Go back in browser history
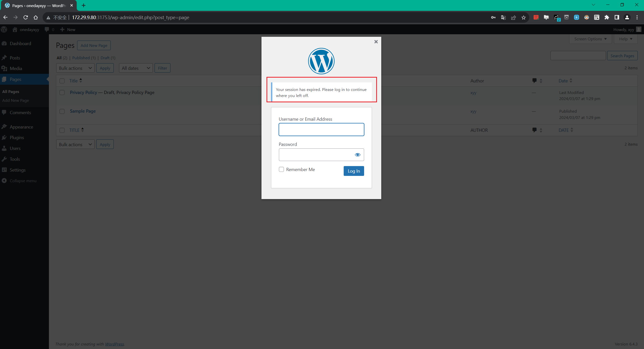The height and width of the screenshot is (349, 644). click(6, 17)
